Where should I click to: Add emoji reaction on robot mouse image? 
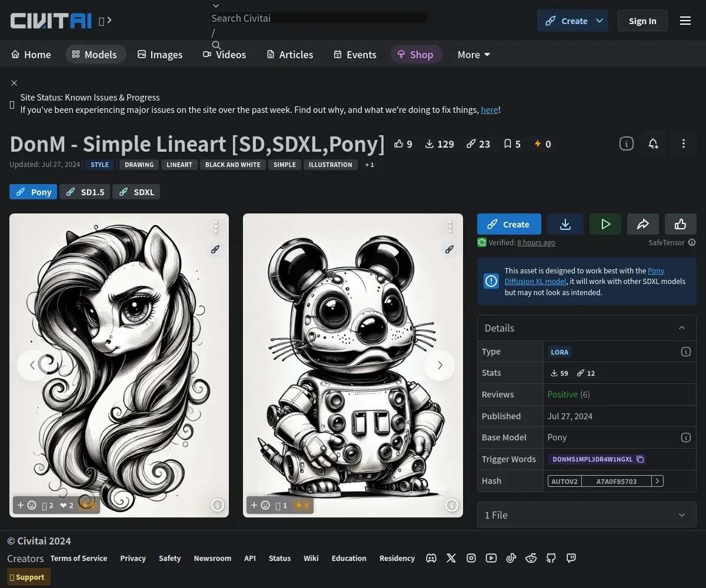[x=261, y=505]
